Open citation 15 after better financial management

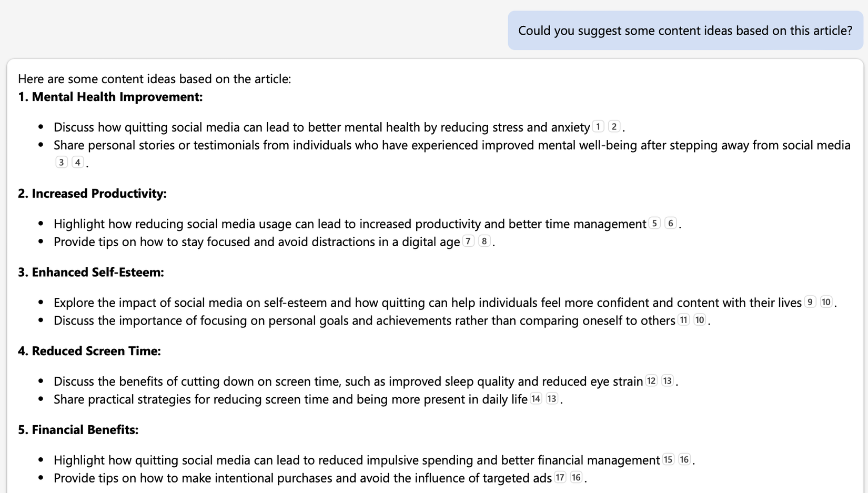click(x=668, y=460)
